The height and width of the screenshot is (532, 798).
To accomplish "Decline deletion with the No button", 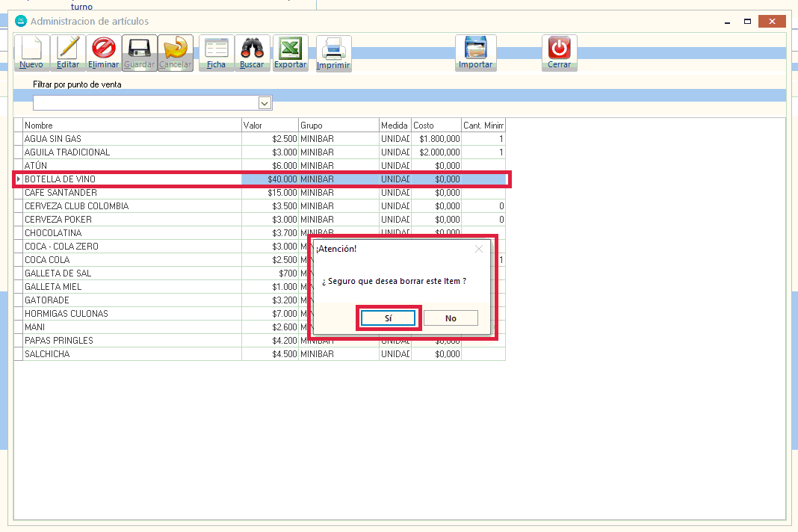I will coord(451,318).
